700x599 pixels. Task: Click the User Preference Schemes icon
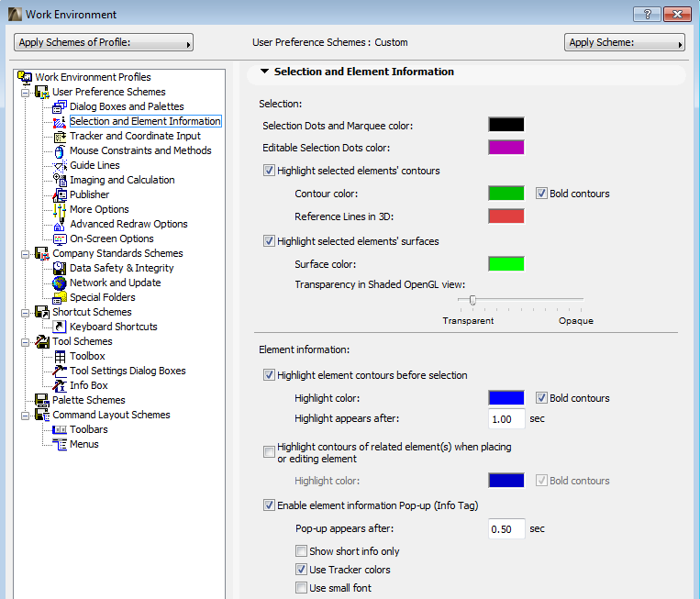pos(42,92)
